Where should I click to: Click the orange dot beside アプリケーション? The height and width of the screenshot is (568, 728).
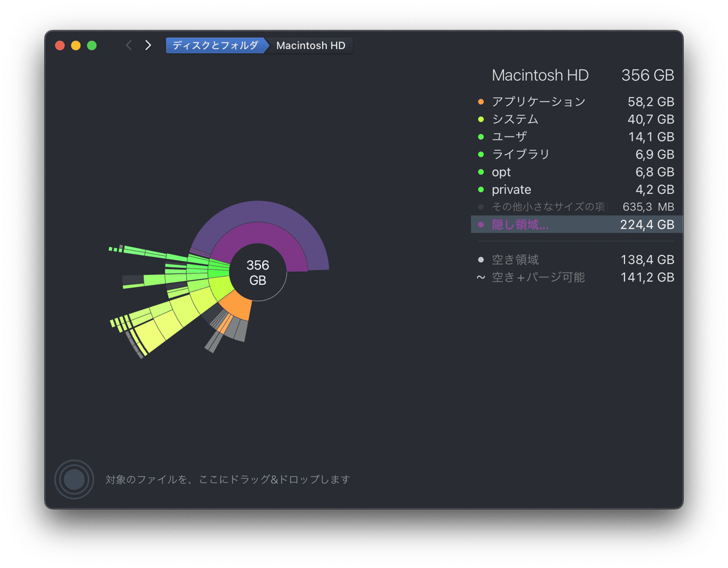click(x=481, y=102)
